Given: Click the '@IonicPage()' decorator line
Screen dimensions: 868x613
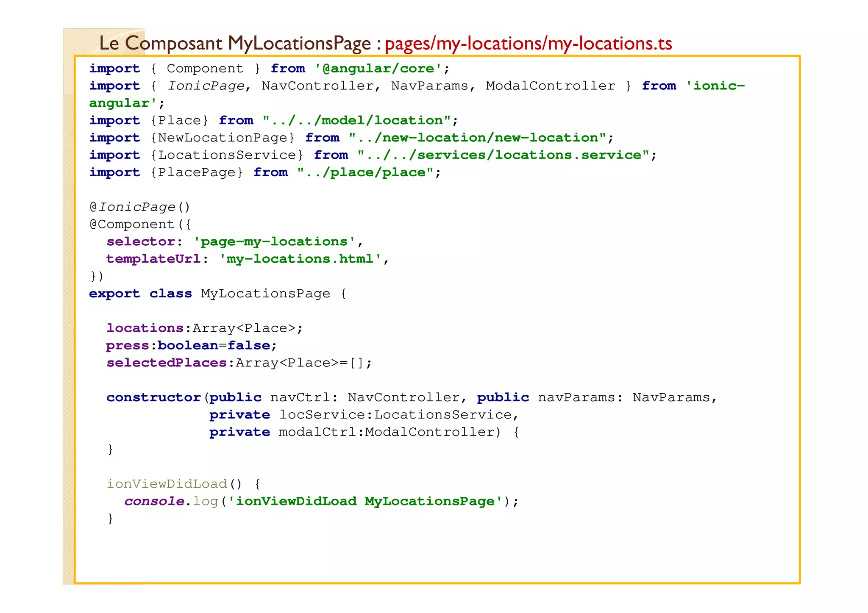Looking at the screenshot, I should [x=140, y=207].
